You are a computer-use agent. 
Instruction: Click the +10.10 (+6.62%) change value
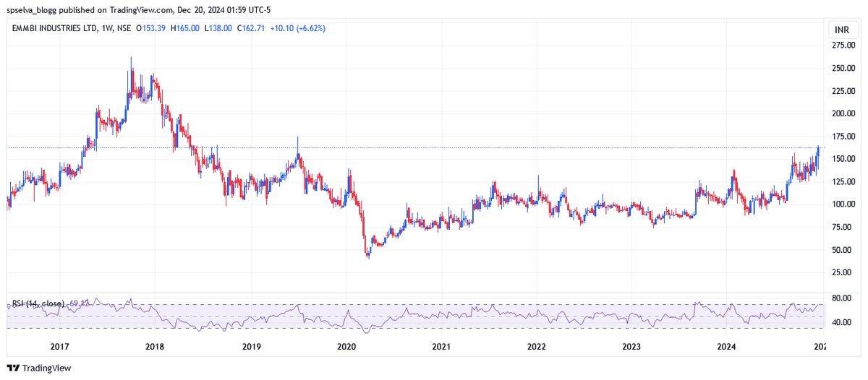click(297, 28)
